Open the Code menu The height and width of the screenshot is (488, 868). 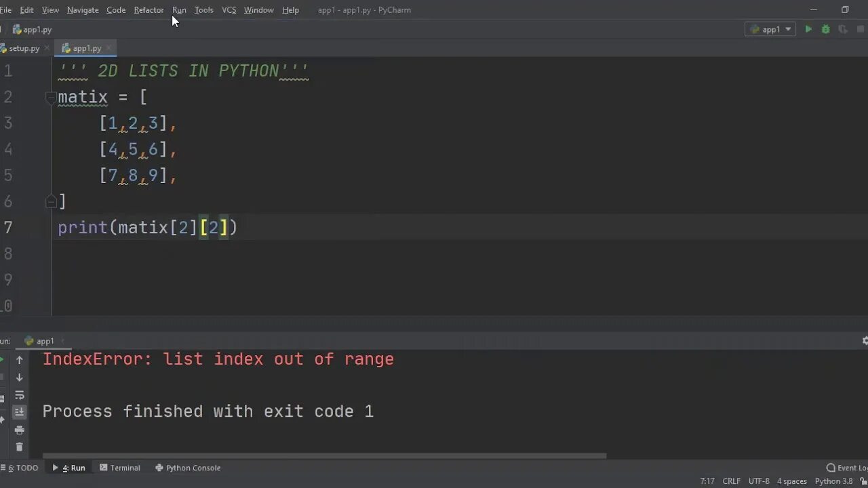(x=116, y=10)
